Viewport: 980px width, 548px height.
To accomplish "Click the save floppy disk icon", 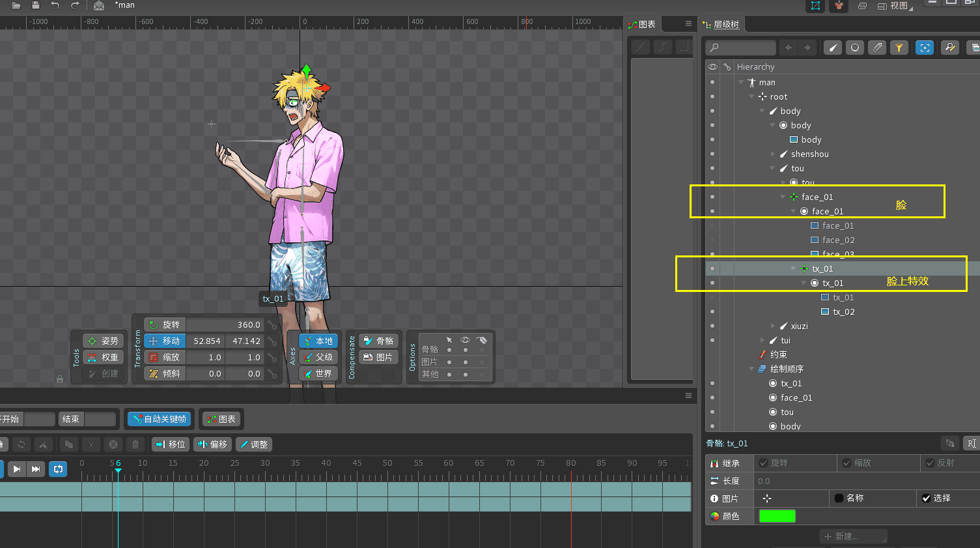I will [36, 5].
